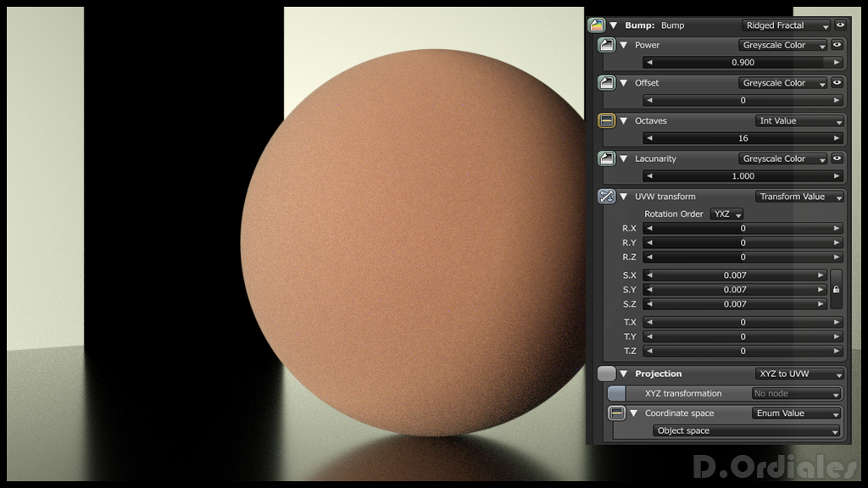Click the Lacunarity texture node icon
868x488 pixels.
[x=606, y=158]
